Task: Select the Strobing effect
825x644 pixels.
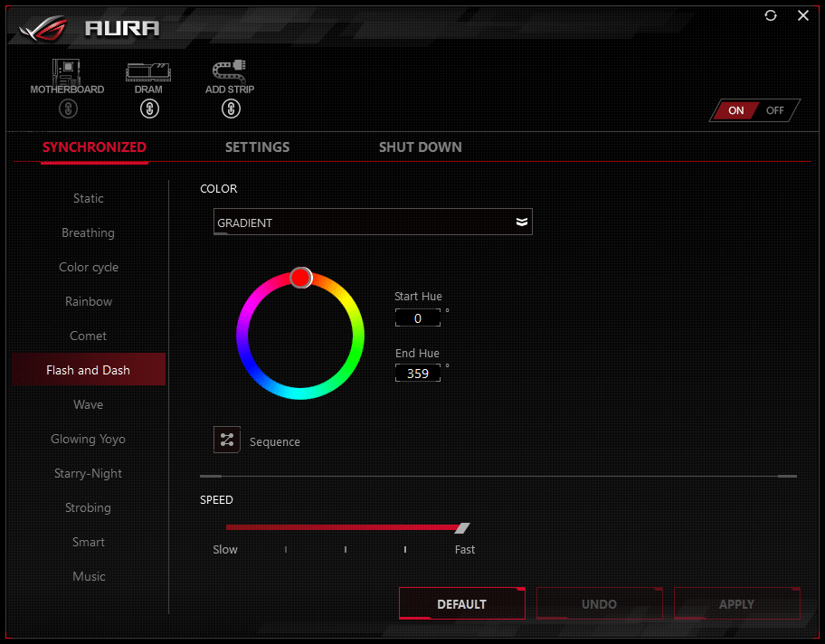Action: coord(89,507)
